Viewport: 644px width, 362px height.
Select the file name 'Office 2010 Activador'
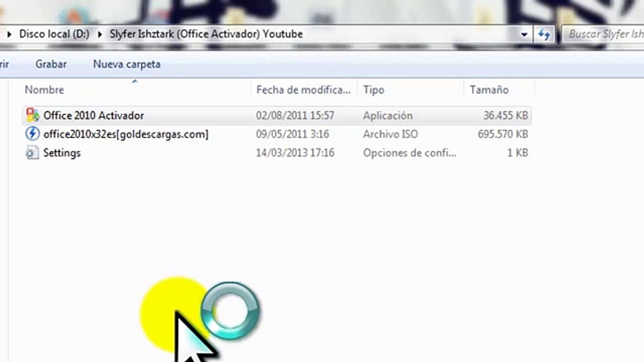coord(94,115)
